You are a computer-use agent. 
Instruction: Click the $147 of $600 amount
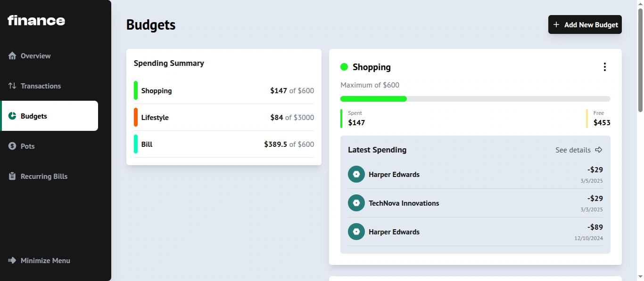[292, 91]
